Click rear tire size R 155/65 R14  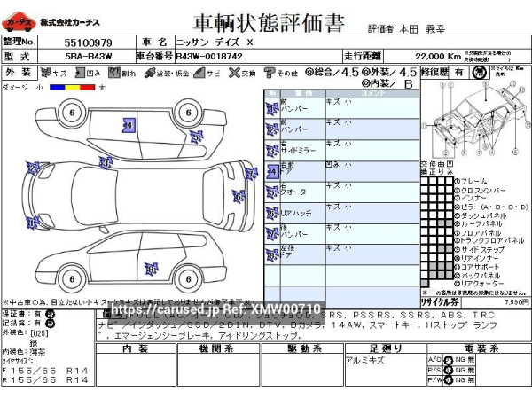click(45, 380)
